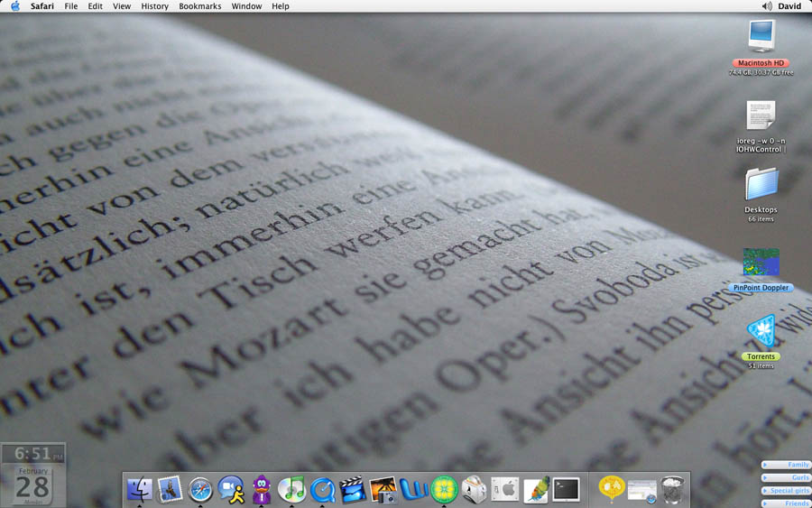The height and width of the screenshot is (508, 812).
Task: Open Finder from the dock
Action: (140, 489)
